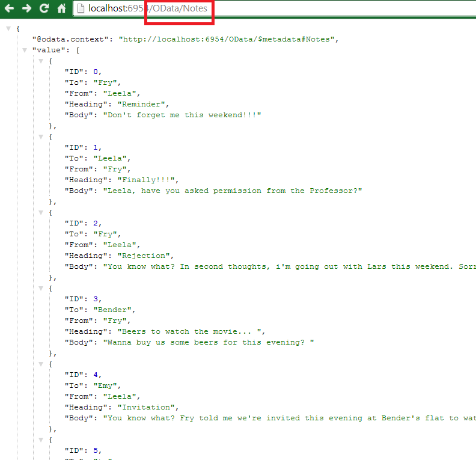Click the "Bender" To value
Image resolution: width=476 pixels, height=460 pixels.
pos(112,310)
